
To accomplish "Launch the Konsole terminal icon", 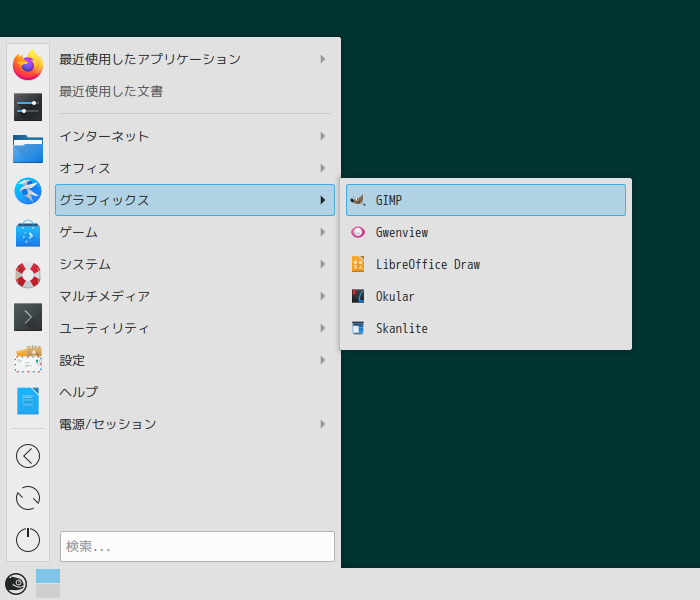I will [28, 317].
